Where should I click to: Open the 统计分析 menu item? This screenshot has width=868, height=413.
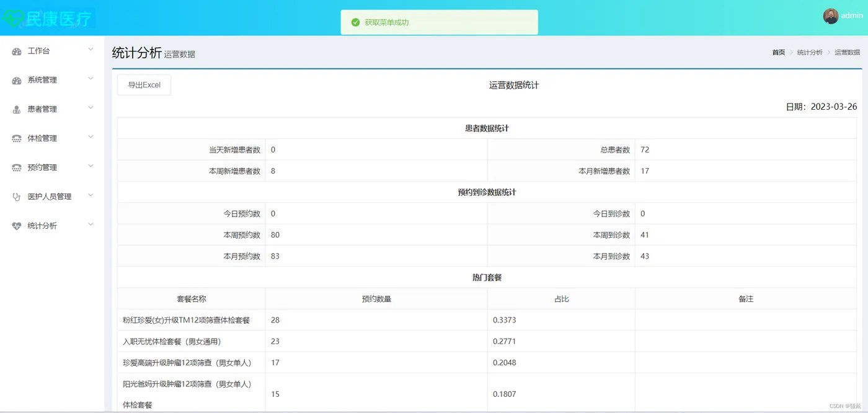(52, 226)
